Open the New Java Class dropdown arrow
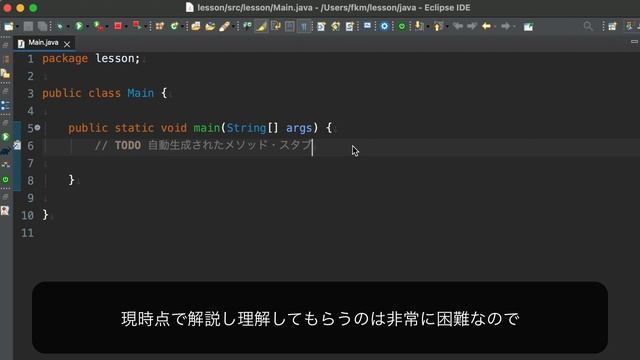640x360 pixels. pos(182,27)
